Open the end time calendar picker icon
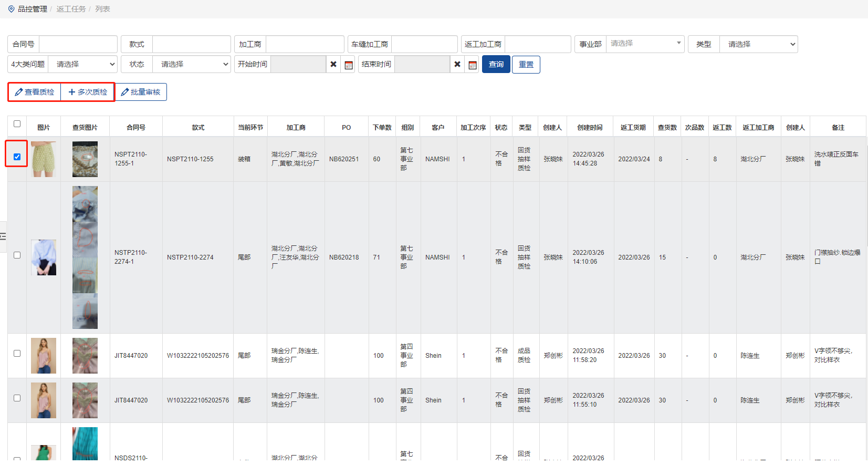Screen dimensions: 868x465 point(472,65)
